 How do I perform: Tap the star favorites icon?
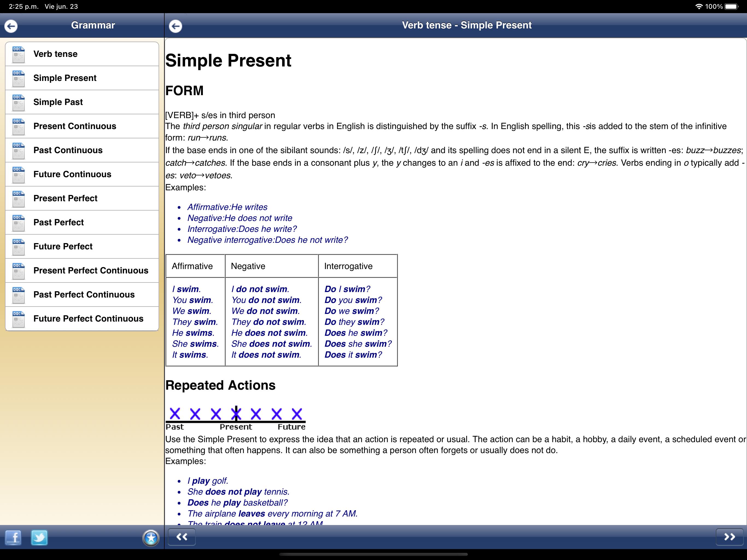click(x=151, y=538)
